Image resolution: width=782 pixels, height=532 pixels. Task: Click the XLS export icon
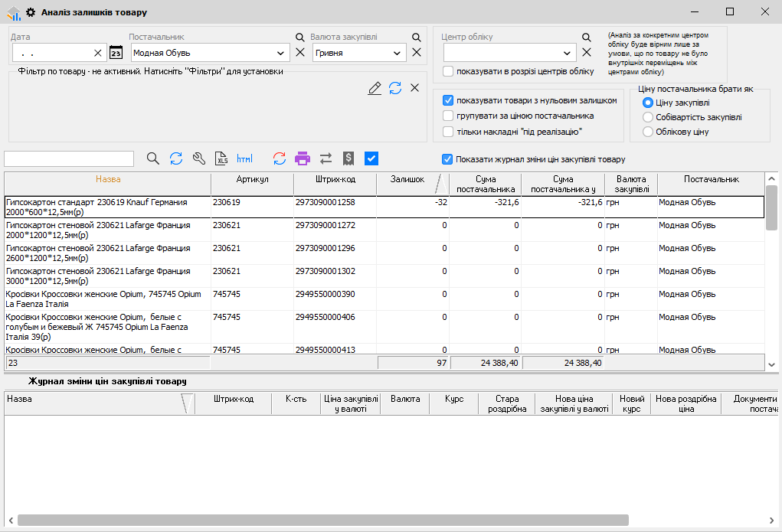tap(221, 158)
